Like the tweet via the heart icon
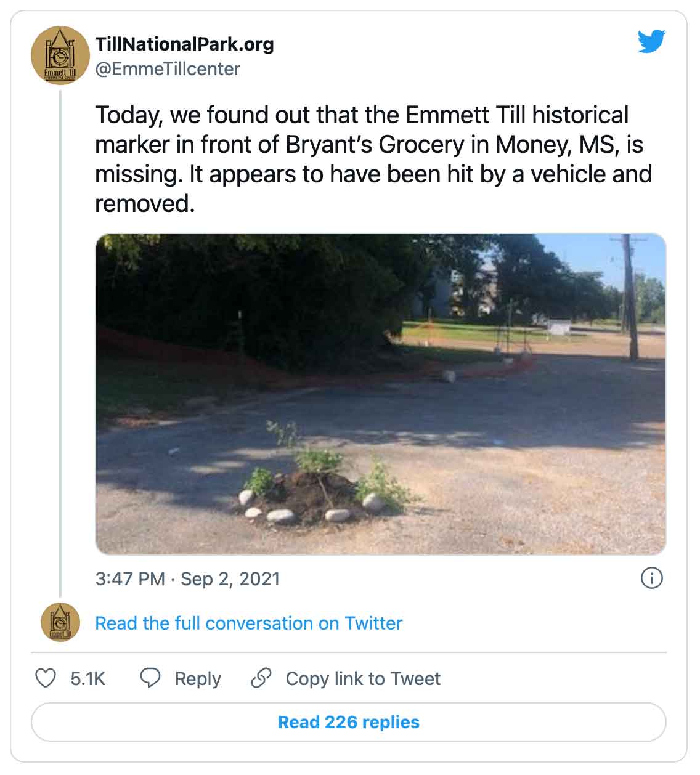The height and width of the screenshot is (775, 700). tap(45, 678)
